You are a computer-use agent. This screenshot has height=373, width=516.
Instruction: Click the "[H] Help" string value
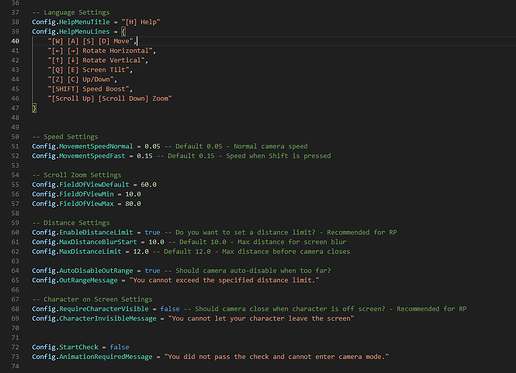coord(141,22)
